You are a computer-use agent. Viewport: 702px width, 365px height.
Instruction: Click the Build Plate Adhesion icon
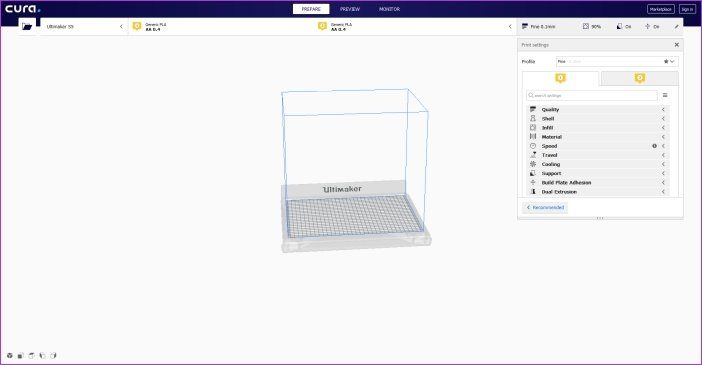click(533, 183)
